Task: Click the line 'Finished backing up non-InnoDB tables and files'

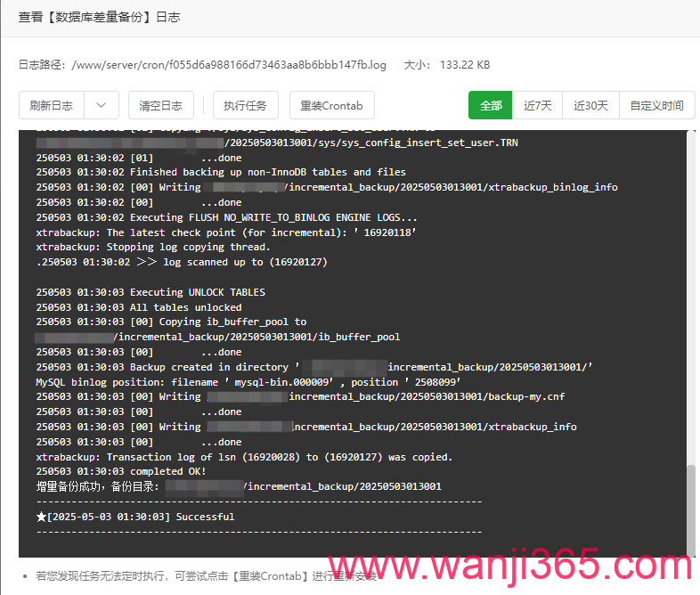Action: tap(221, 172)
